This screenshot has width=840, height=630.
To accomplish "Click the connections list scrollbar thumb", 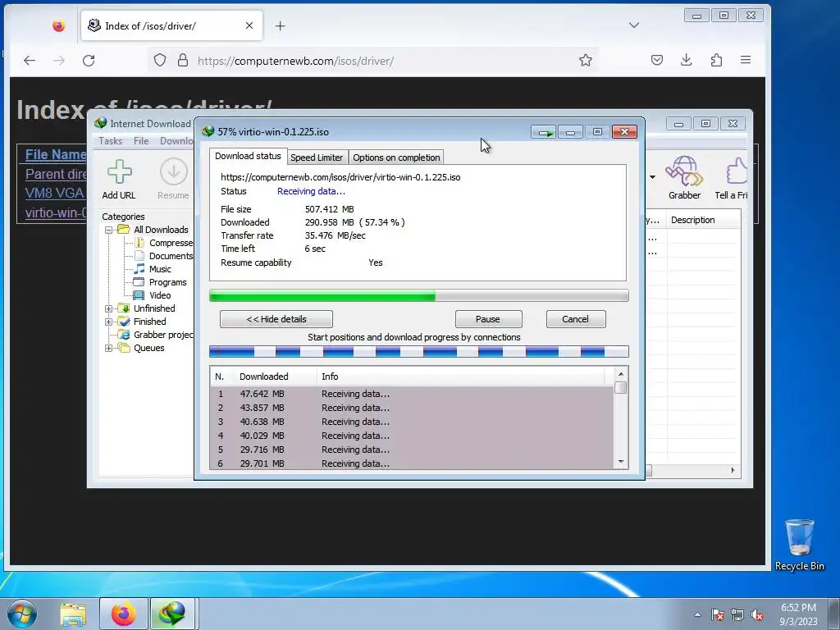I will tap(621, 387).
